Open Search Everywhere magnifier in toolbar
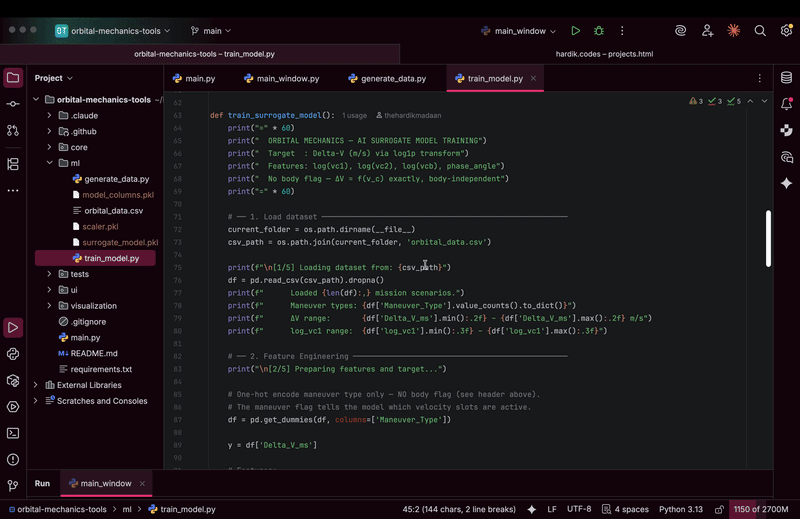The width and height of the screenshot is (800, 519). pos(760,31)
